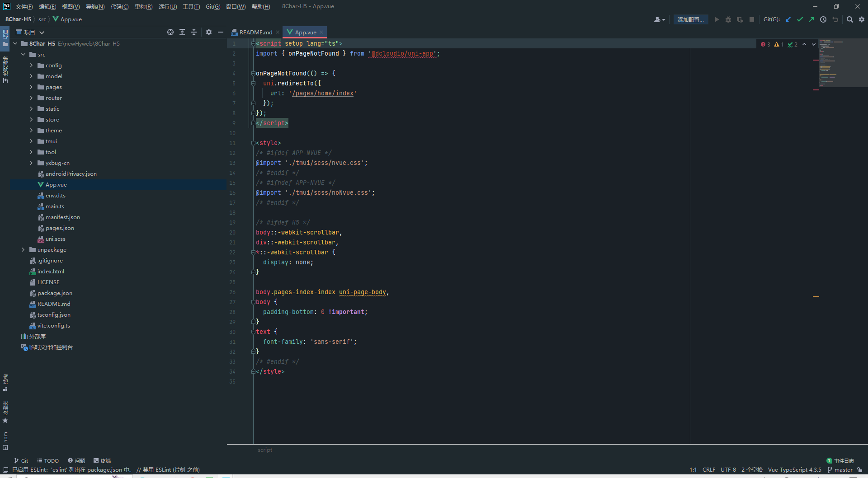868x478 pixels.
Task: Click the master git branch widget
Action: [840, 470]
